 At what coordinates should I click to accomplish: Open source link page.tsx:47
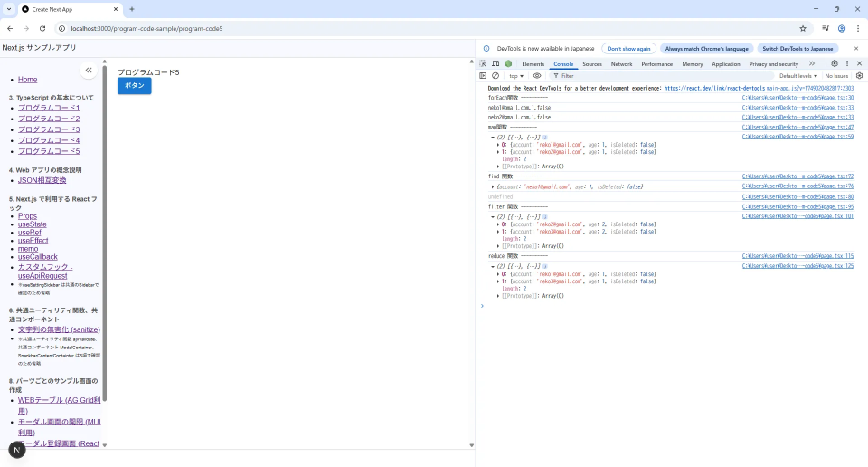click(797, 128)
